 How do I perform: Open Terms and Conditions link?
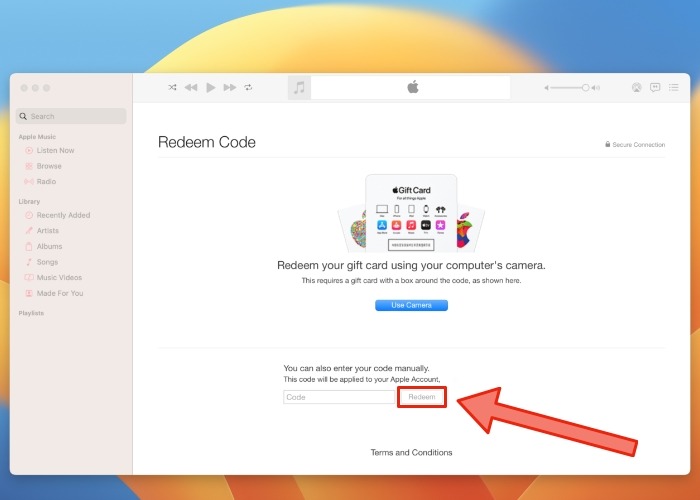pos(411,452)
